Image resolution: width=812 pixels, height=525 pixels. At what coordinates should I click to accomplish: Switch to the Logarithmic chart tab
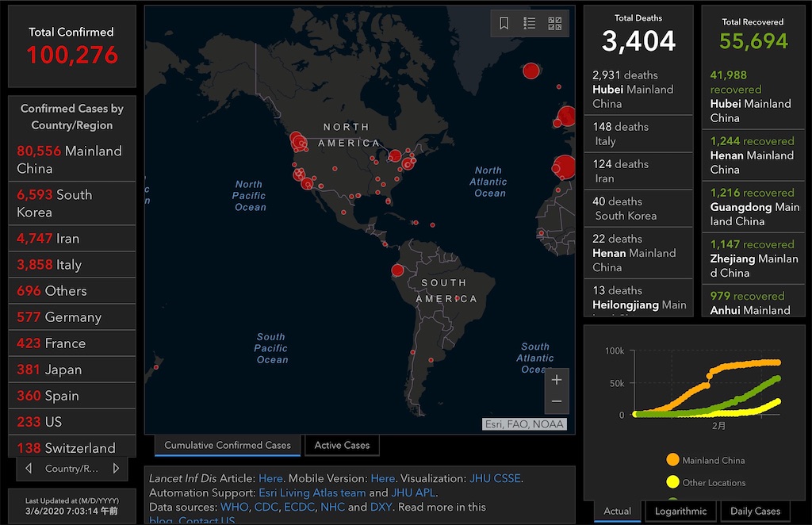tap(680, 511)
